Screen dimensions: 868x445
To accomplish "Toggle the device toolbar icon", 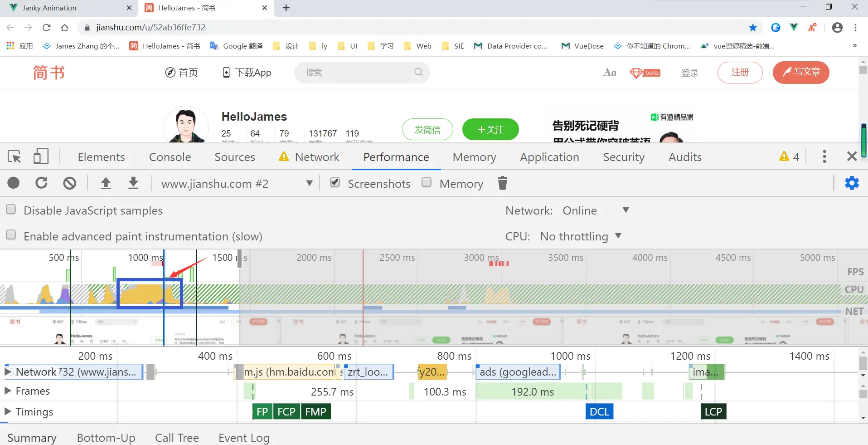I will 41,157.
